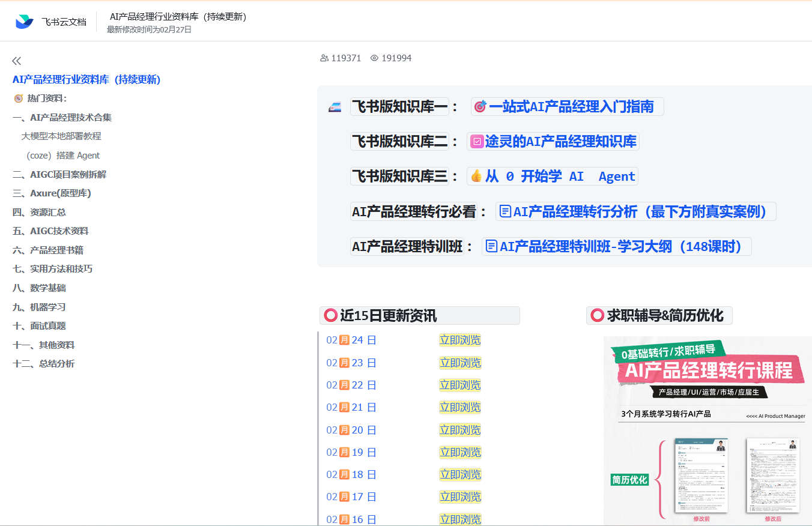This screenshot has height=526, width=812.
Task: Click the thumbs-up icon before 从 0 开始学
Action: (x=476, y=176)
